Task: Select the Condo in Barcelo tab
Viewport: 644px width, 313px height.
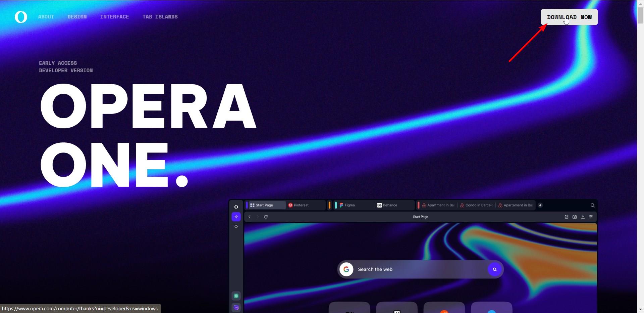Action: click(x=476, y=205)
